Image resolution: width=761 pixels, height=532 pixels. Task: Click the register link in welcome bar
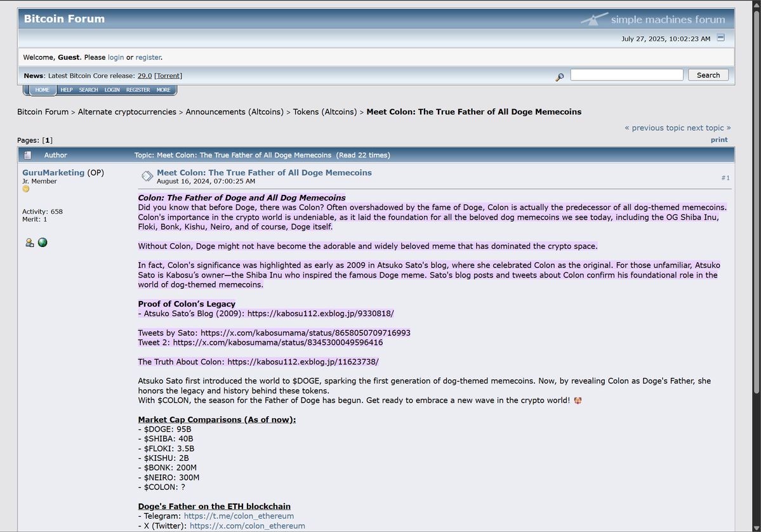[x=148, y=57]
